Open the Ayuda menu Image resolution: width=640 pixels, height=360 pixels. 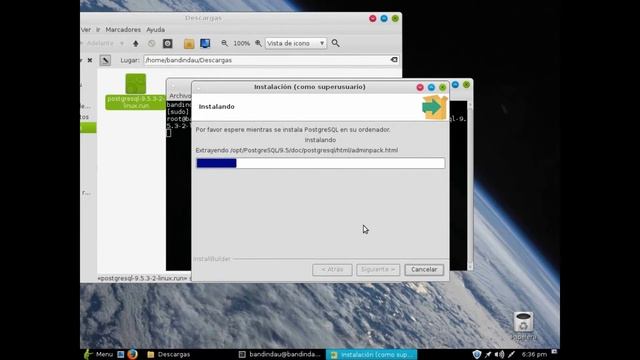pos(156,29)
